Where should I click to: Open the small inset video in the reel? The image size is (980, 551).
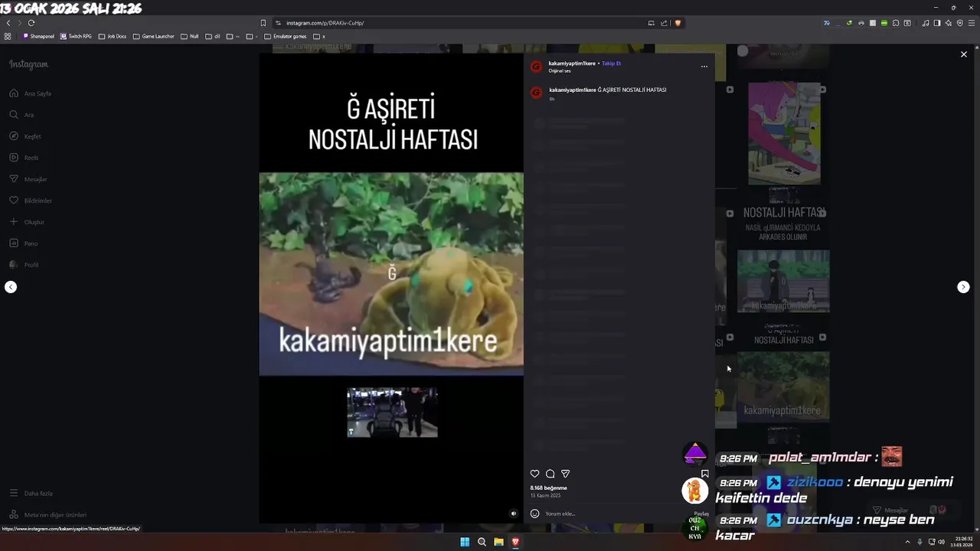point(392,412)
